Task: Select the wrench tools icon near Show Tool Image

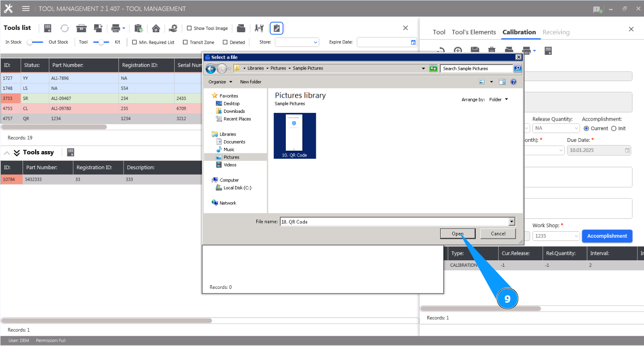Action: (x=259, y=28)
